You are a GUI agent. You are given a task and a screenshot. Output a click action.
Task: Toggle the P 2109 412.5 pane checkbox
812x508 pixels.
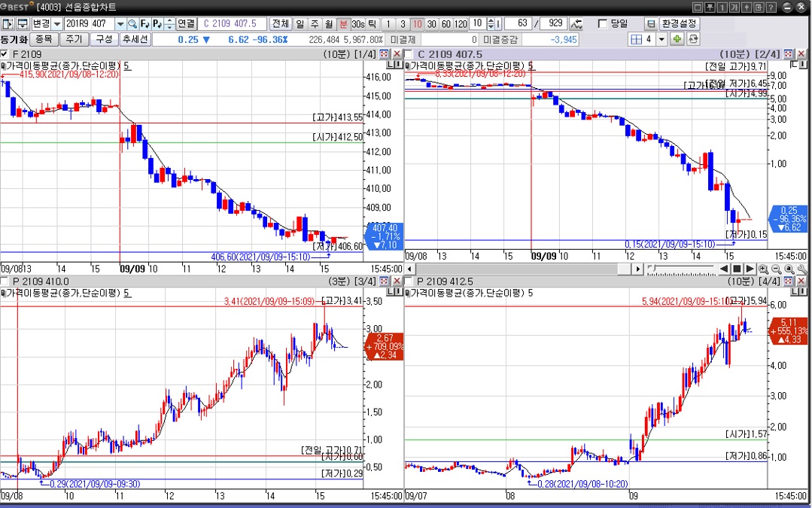point(409,281)
